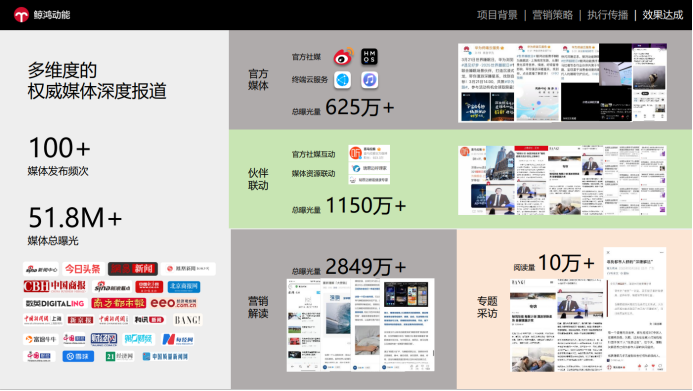Click the black HMOS app icon
Screen dimensions: 693x391
point(369,57)
